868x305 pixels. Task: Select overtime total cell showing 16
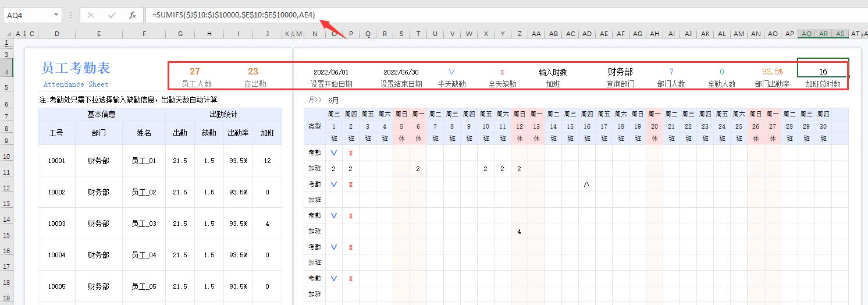click(823, 72)
